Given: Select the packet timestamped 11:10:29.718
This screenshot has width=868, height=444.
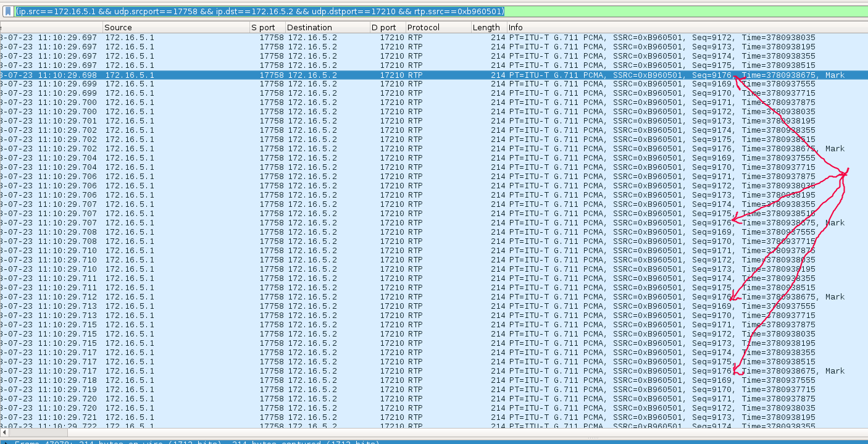Looking at the screenshot, I should tap(370, 380).
